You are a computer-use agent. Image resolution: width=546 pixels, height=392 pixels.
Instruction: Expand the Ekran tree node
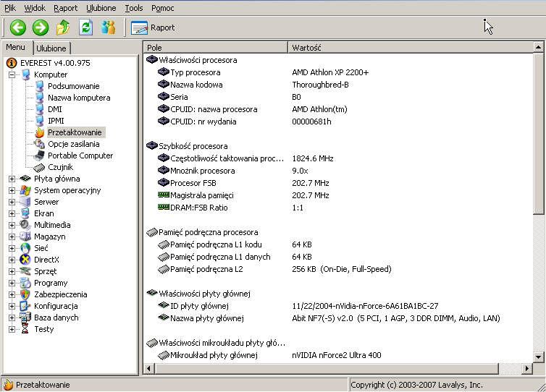[12, 213]
